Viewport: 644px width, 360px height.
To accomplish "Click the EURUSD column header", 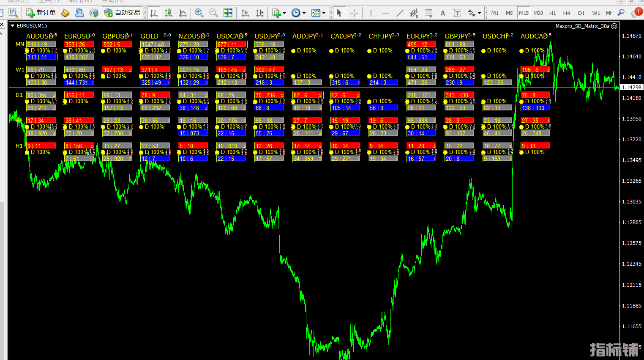I will (x=77, y=36).
